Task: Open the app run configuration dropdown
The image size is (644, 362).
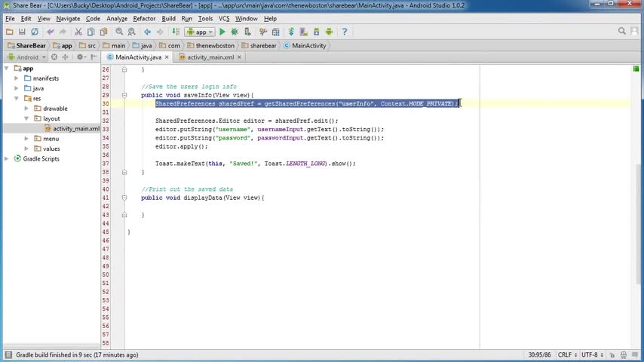Action: 201,32
